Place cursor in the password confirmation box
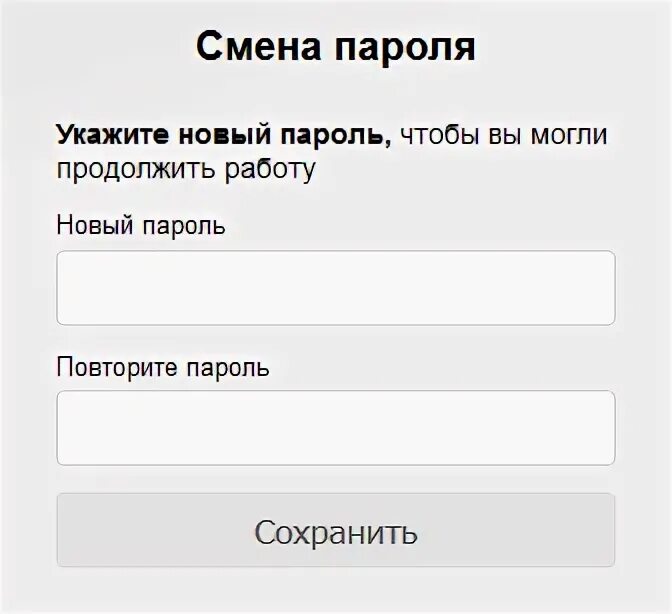The height and width of the screenshot is (614, 672). pyautogui.click(x=336, y=428)
